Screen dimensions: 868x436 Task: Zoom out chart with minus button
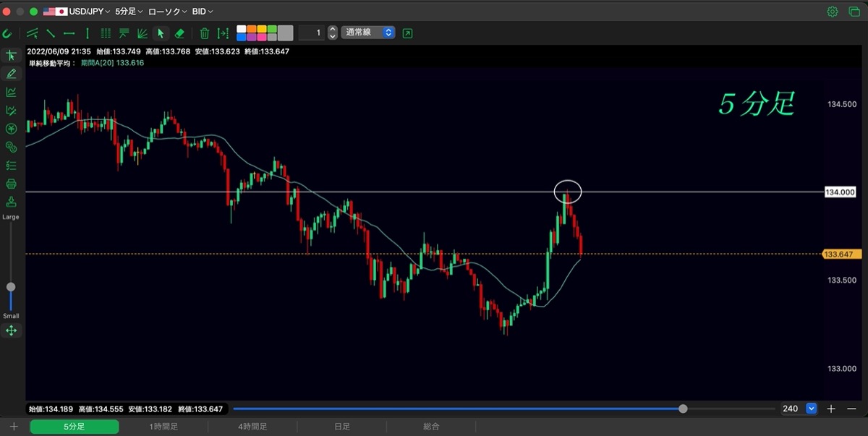pyautogui.click(x=851, y=409)
